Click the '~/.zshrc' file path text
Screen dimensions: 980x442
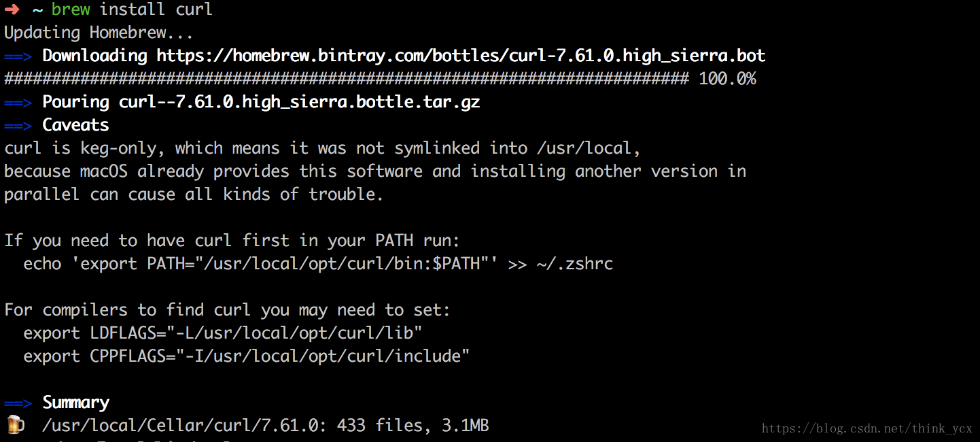pos(575,264)
